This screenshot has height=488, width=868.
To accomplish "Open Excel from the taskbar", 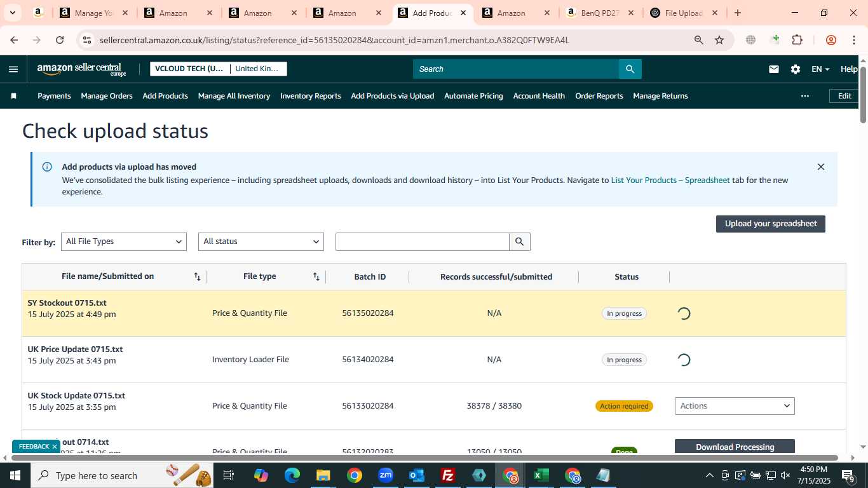I will tap(541, 475).
